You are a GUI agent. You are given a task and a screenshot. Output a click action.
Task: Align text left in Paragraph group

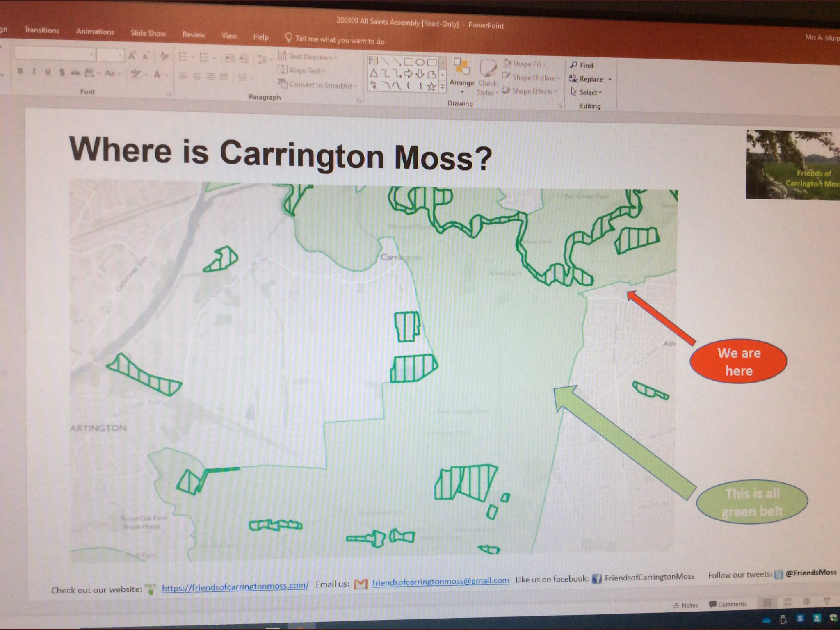coord(183,76)
